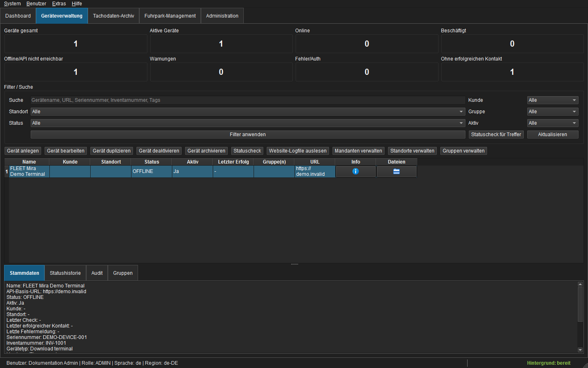Image resolution: width=588 pixels, height=368 pixels.
Task: Open the Statushistorie tab
Action: click(x=65, y=273)
